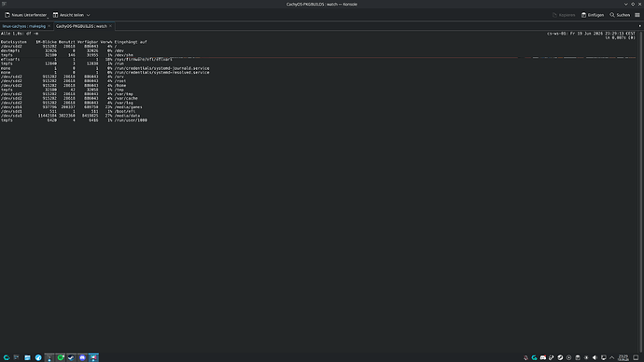Open the Konsole hamburger menu
The height and width of the screenshot is (362, 644).
click(637, 15)
